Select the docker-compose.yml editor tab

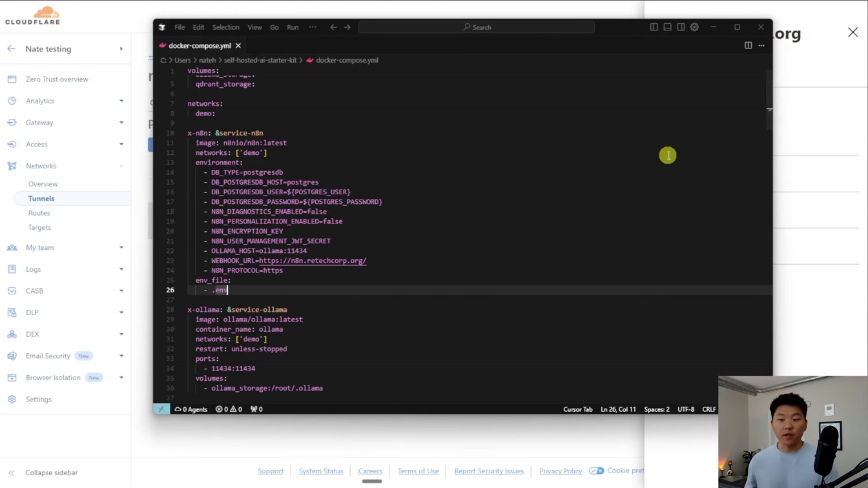tap(200, 46)
